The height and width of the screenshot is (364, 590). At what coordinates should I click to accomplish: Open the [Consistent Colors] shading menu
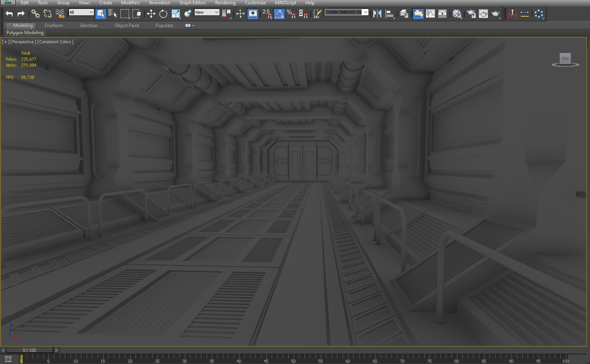[55, 42]
